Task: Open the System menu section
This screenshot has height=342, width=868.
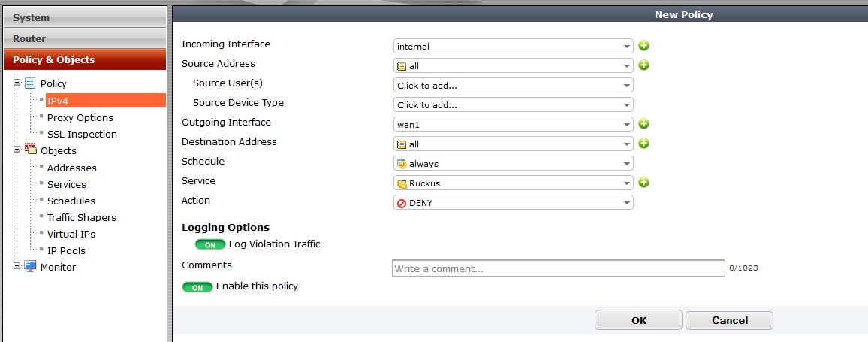Action: point(85,18)
